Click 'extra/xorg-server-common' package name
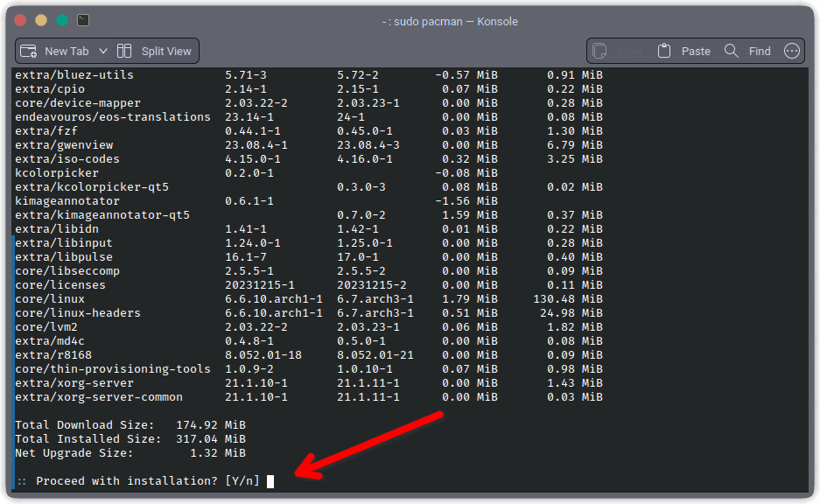Screen dimensions: 820x504 coord(99,397)
